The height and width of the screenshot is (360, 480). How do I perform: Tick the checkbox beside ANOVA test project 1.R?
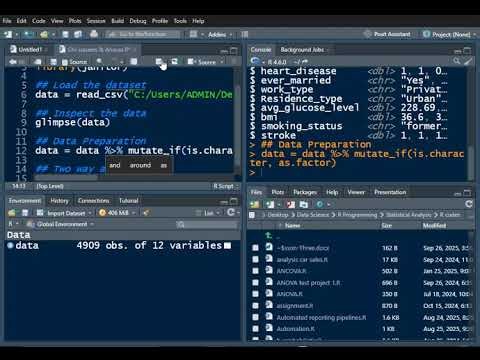coord(255,282)
